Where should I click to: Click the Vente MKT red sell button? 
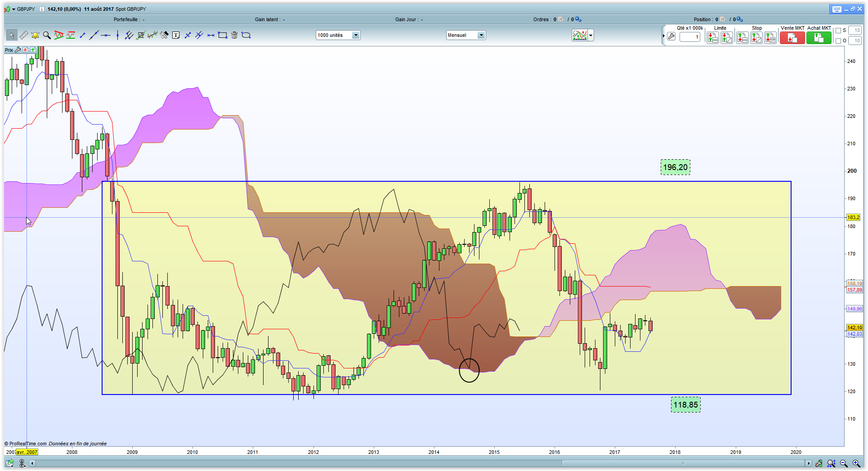click(792, 38)
